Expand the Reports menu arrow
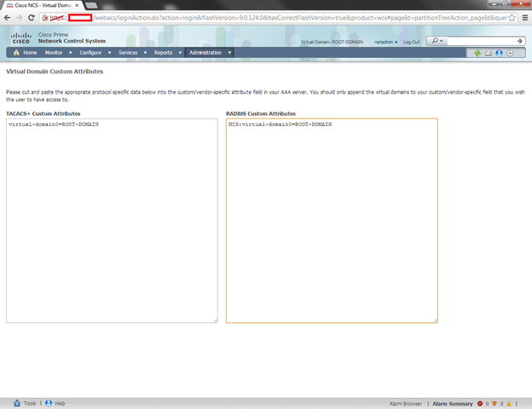 coord(180,53)
